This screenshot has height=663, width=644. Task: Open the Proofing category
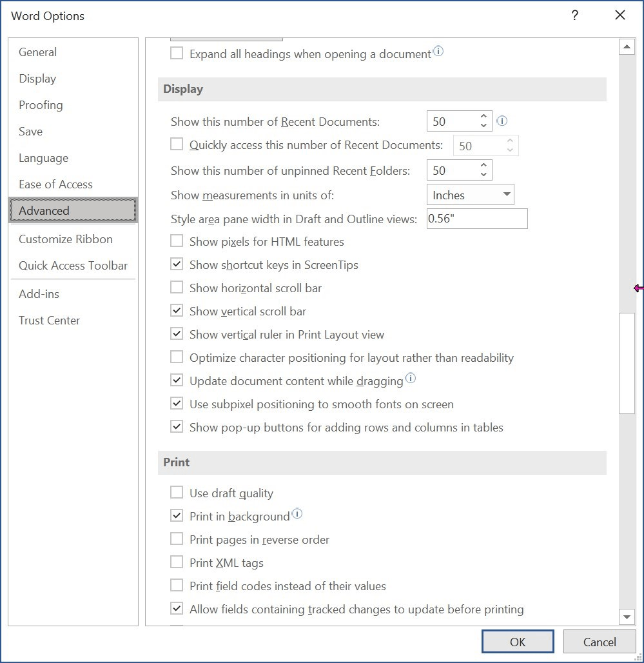click(x=73, y=105)
